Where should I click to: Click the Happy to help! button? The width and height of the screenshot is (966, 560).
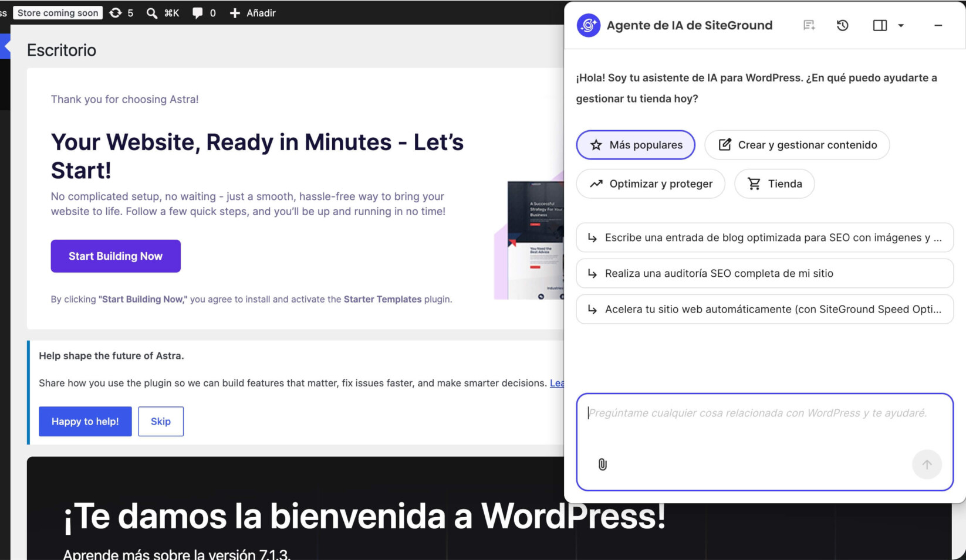click(85, 422)
